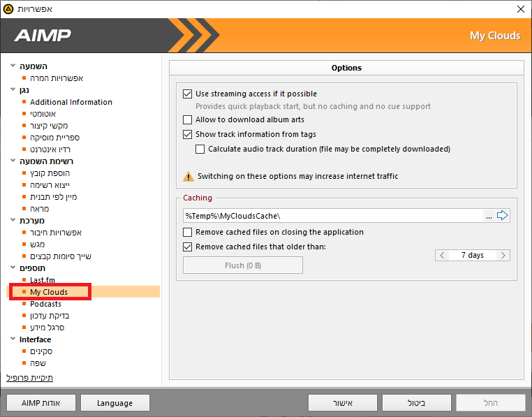The width and height of the screenshot is (532, 417).
Task: Enable Remove cached files on closing the application
Action: [x=187, y=232]
